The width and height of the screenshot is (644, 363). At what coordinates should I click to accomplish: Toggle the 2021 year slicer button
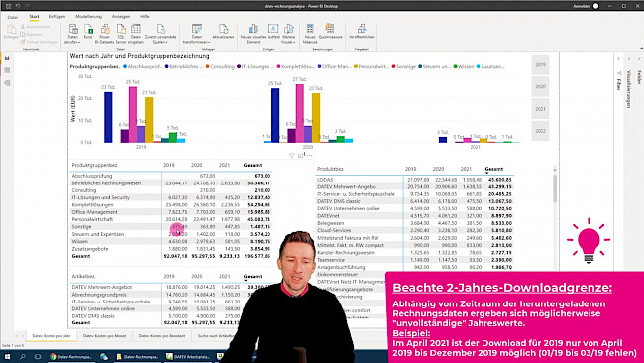click(540, 109)
